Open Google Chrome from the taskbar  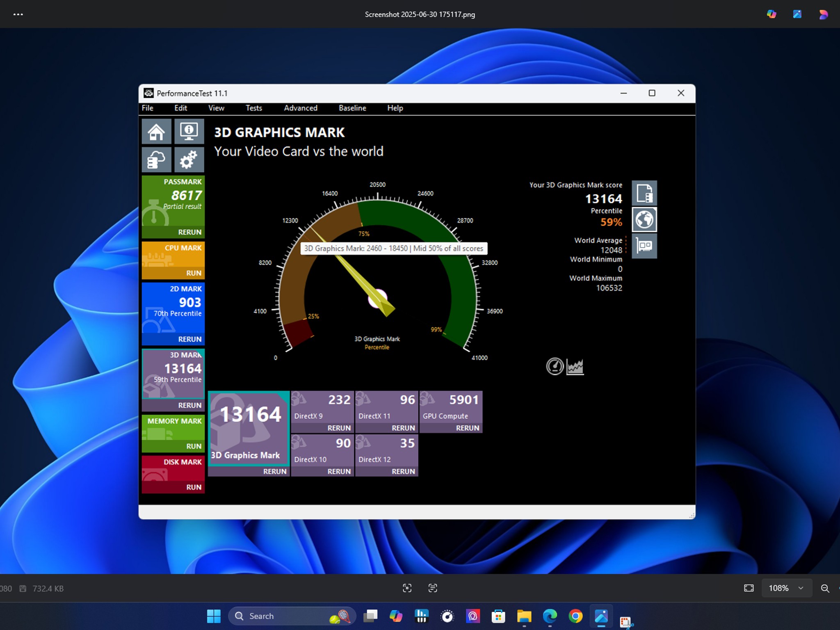coord(575,616)
